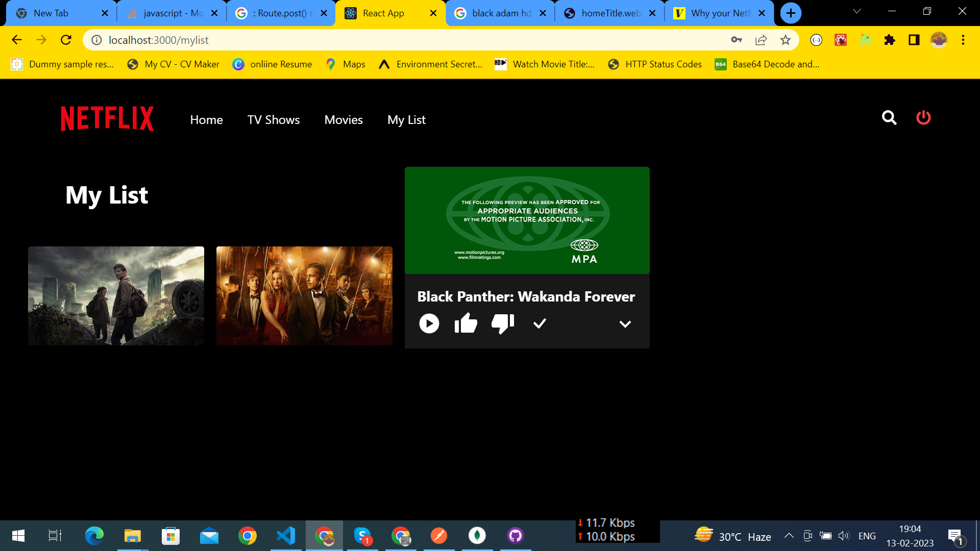Open the HTTP Status Codes bookmark
Image resolution: width=980 pixels, height=551 pixels.
coord(655,64)
